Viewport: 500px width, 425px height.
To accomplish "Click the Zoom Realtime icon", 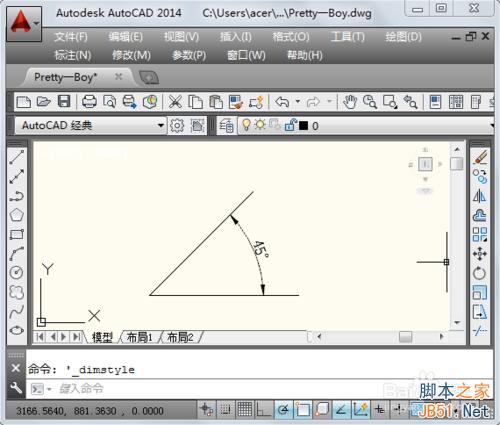I will [x=370, y=102].
